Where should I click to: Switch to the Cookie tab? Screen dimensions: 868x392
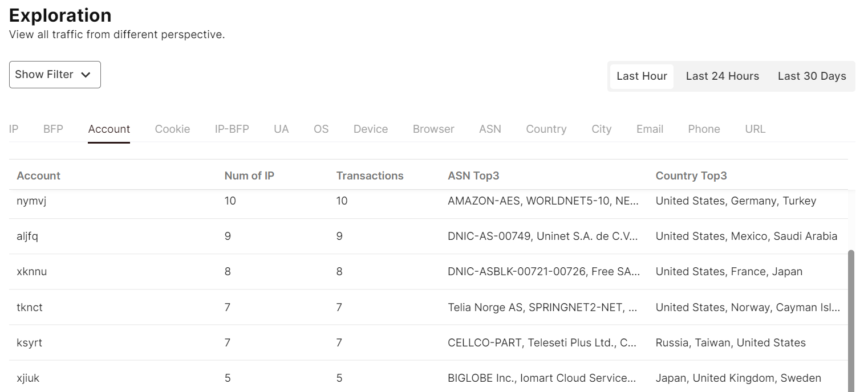[172, 129]
